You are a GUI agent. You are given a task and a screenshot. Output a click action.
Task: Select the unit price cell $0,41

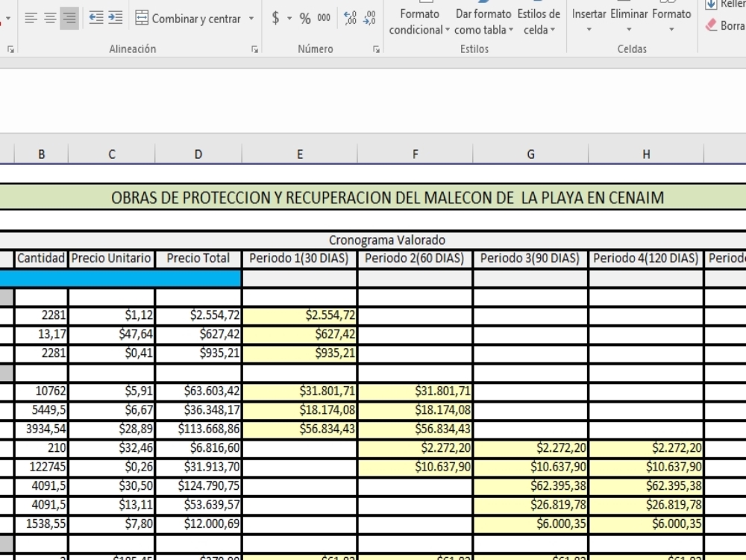click(111, 353)
